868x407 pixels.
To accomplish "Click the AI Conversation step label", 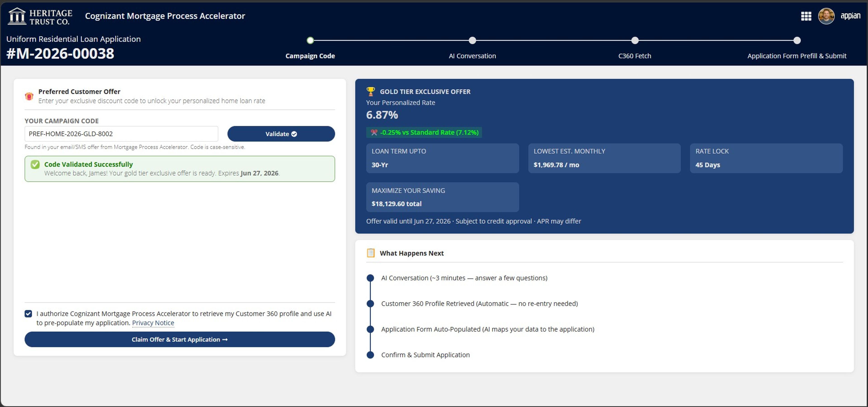I will (472, 56).
